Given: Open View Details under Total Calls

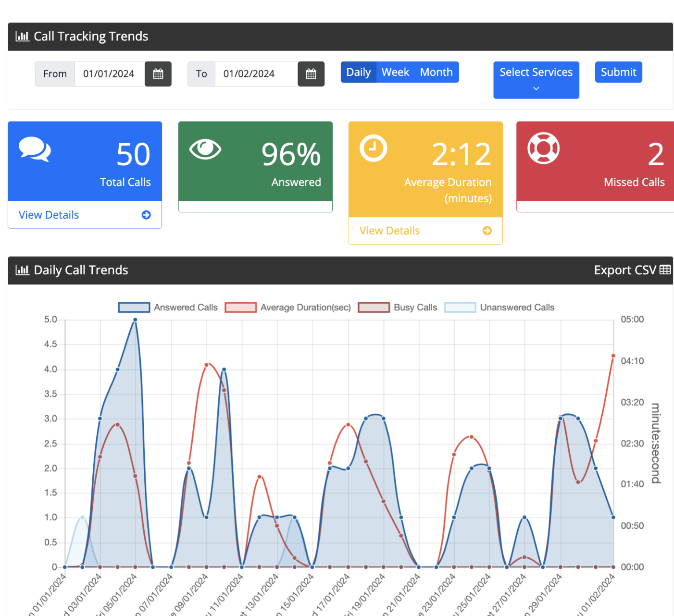Looking at the screenshot, I should [x=49, y=215].
